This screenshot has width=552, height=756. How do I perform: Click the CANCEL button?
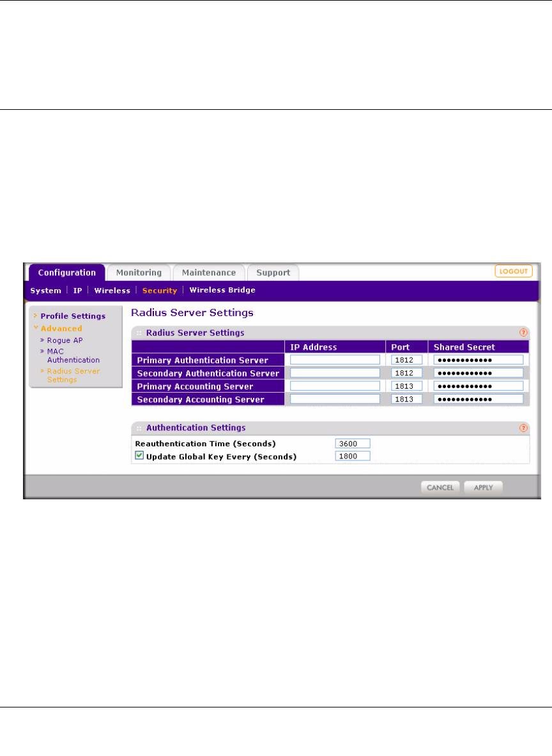[x=440, y=488]
